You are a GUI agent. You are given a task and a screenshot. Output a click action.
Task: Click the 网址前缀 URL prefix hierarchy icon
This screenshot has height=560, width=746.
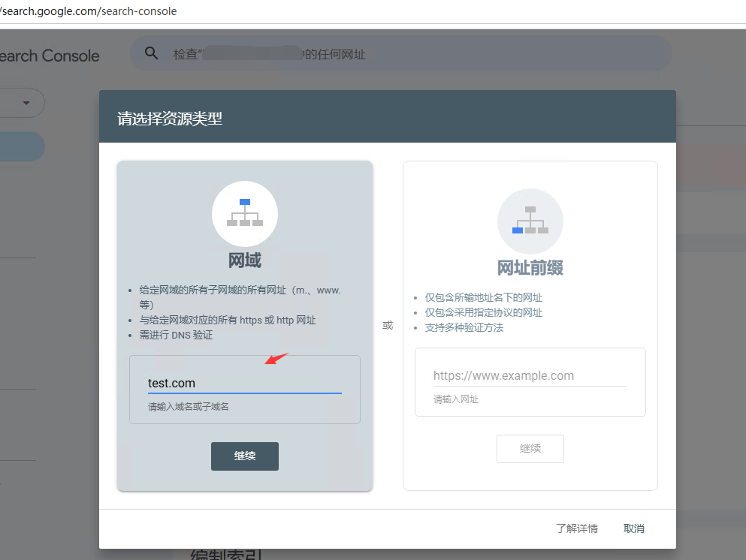tap(530, 221)
